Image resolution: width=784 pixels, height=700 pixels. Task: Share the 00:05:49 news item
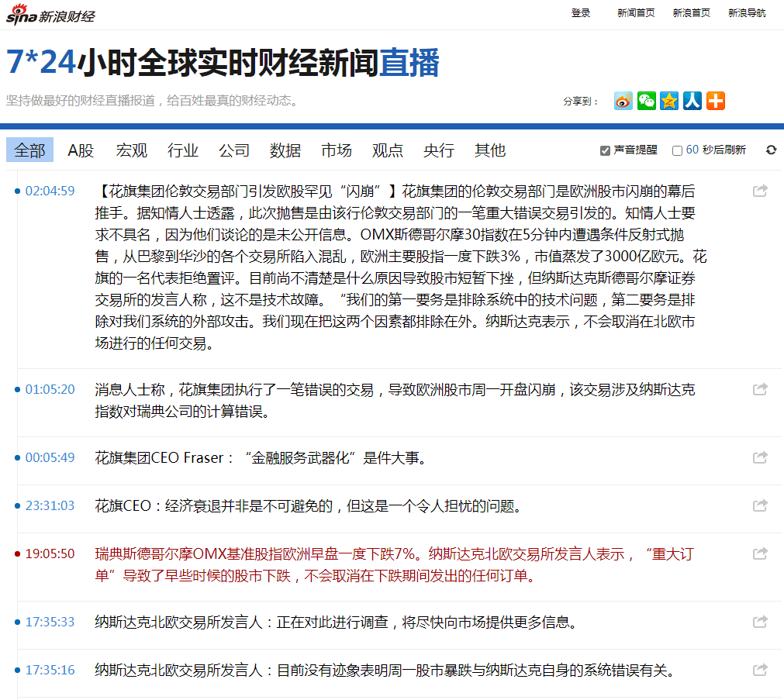[x=760, y=457]
